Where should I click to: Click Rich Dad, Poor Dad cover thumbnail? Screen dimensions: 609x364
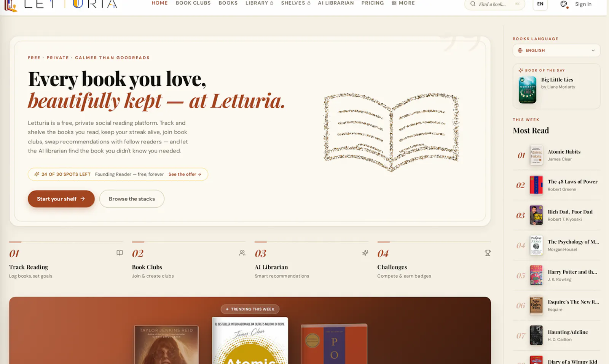click(536, 215)
